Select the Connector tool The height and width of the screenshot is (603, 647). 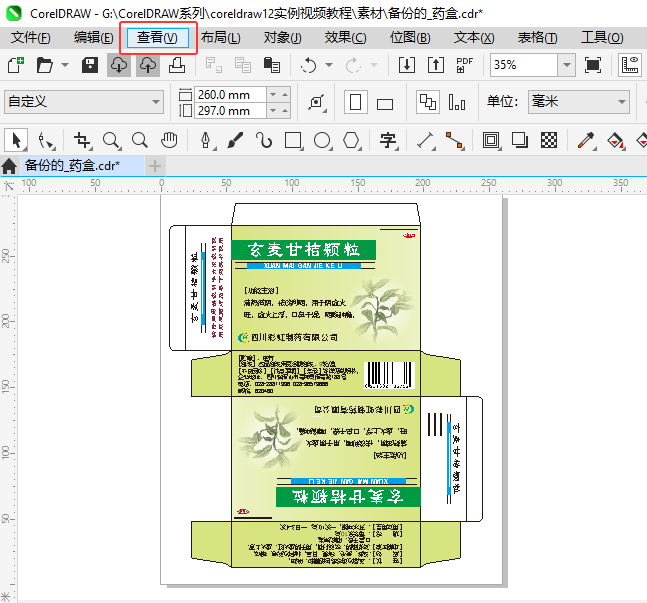pyautogui.click(x=454, y=140)
